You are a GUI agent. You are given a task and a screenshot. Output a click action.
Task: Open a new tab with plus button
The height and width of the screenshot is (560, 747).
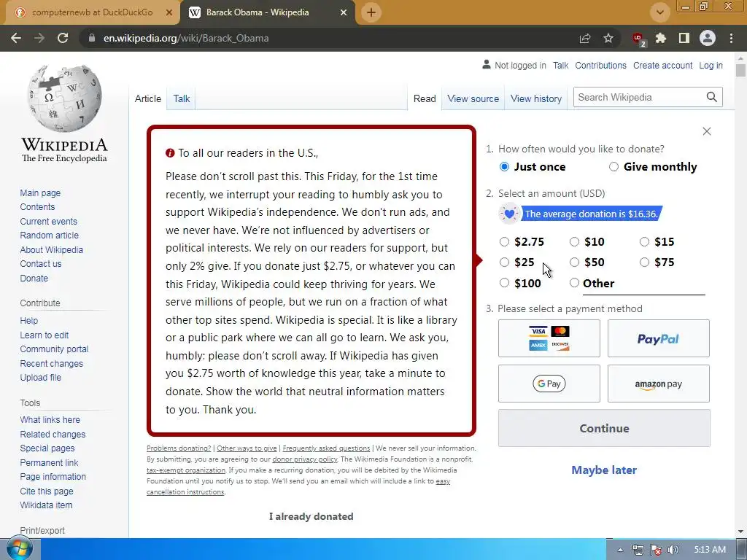[x=371, y=12]
